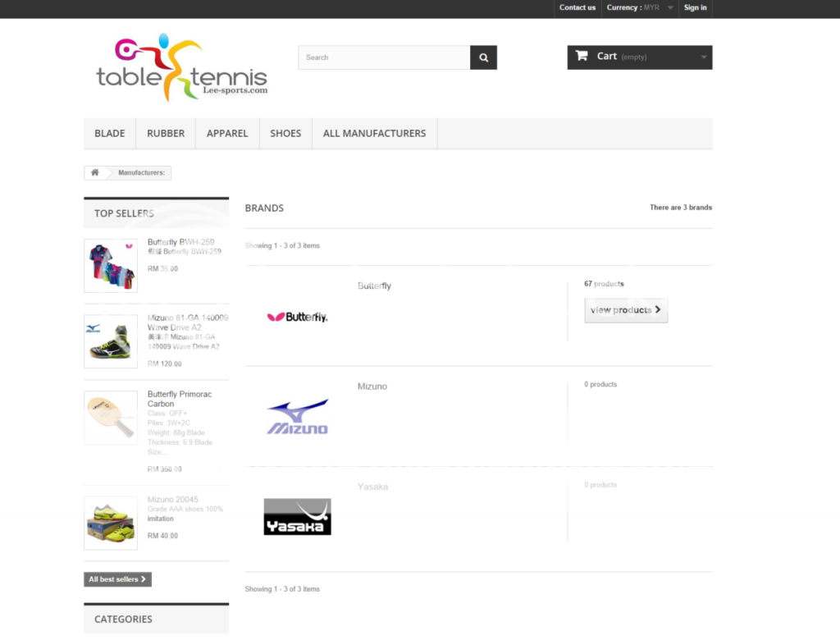Image resolution: width=840 pixels, height=640 pixels.
Task: Click the Table Tennis Lee-sports logo
Action: (x=182, y=69)
